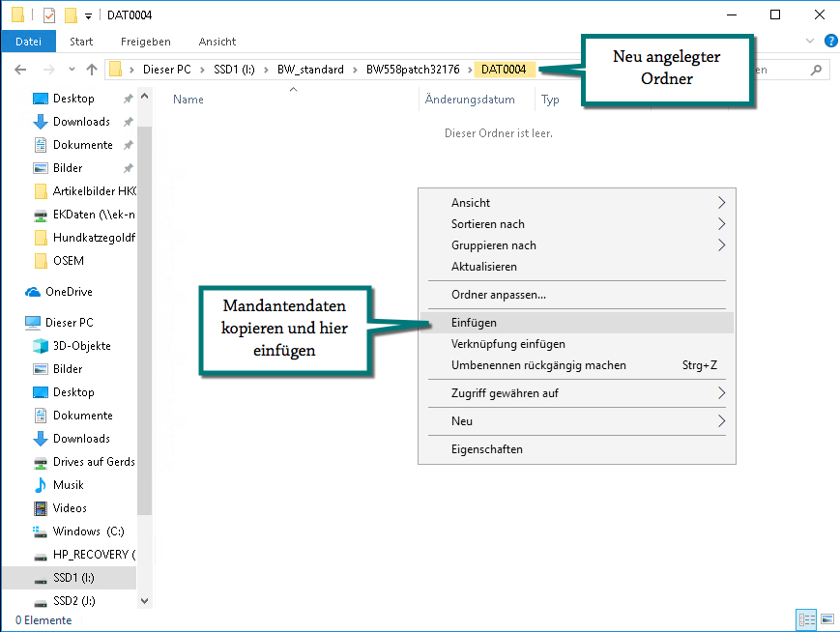840x632 pixels.
Task: Switch to details view in status bar
Action: coord(806,619)
